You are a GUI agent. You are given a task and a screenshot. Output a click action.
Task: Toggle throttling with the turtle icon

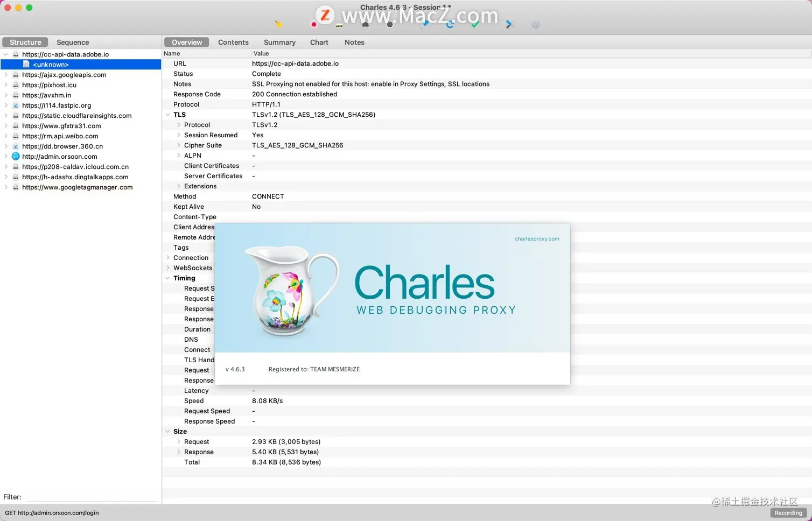pos(366,24)
